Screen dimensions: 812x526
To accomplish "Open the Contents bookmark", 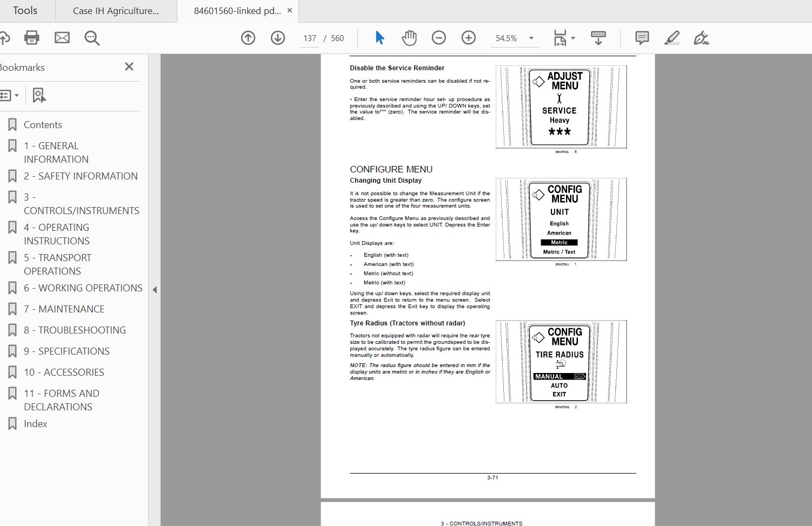I will (43, 125).
